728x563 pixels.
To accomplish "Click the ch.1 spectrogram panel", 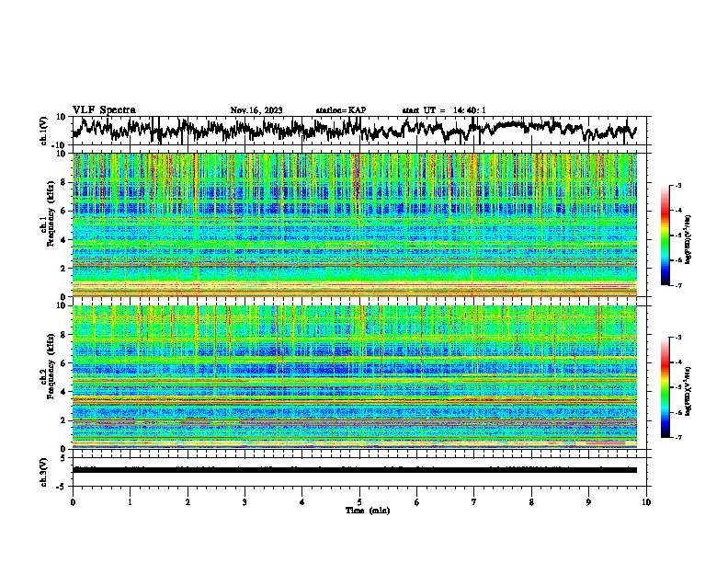I will 355,224.
